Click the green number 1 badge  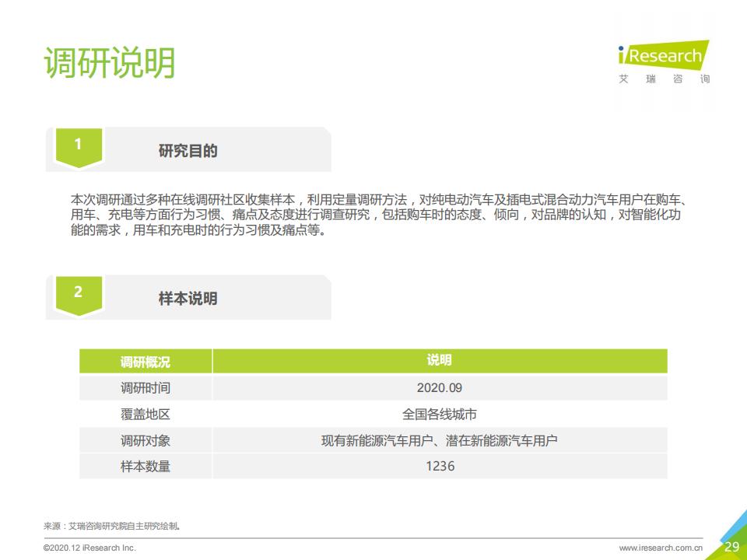coord(78,145)
